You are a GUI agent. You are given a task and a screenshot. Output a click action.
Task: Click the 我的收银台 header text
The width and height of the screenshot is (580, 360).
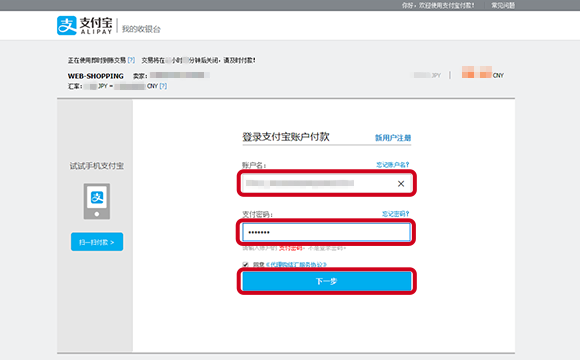(x=141, y=29)
